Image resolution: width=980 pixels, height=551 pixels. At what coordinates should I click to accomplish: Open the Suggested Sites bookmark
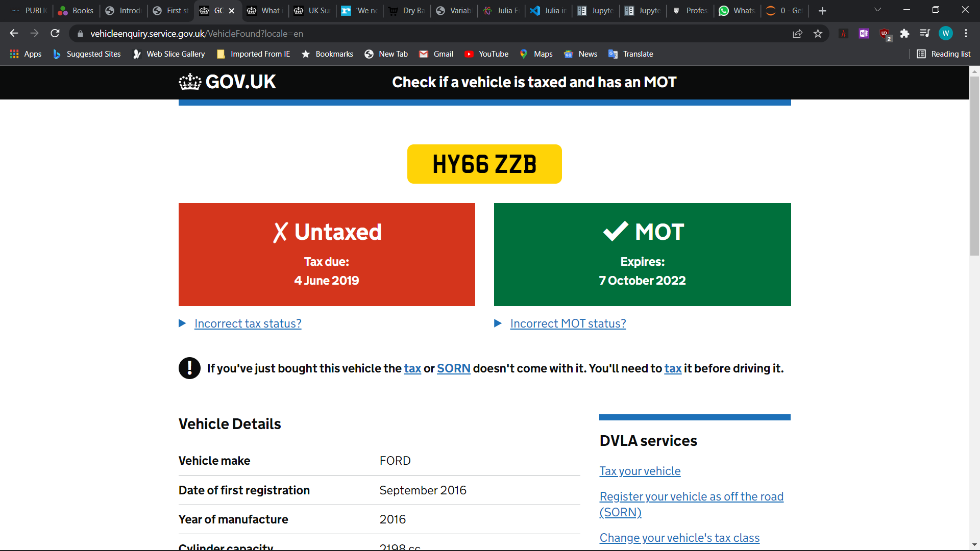[x=87, y=54]
